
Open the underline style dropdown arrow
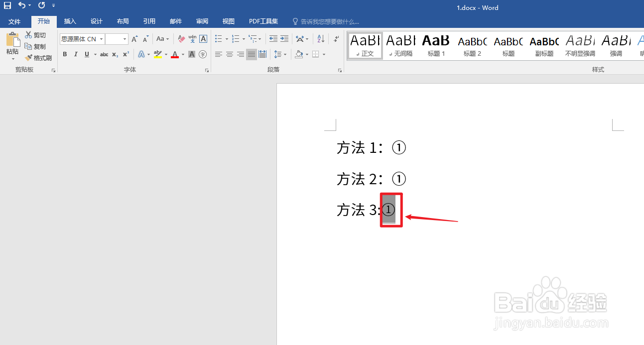[x=94, y=54]
